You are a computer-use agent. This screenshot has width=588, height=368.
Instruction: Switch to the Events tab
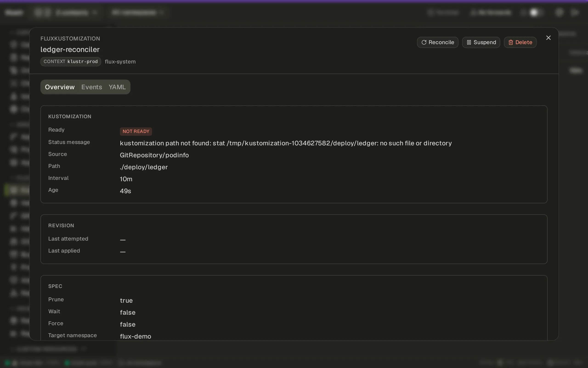(x=92, y=87)
